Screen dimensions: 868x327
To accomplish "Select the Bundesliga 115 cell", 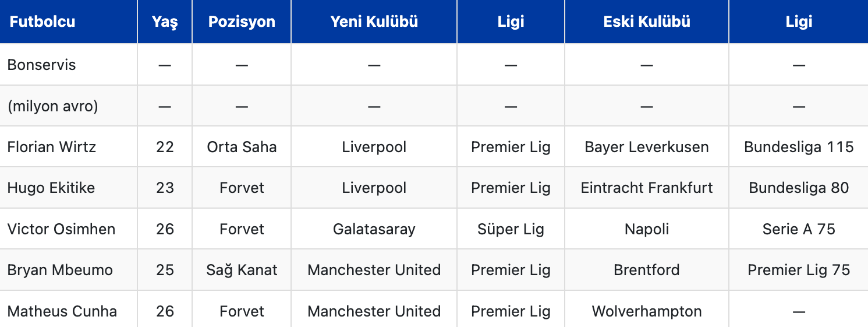I will [x=799, y=147].
